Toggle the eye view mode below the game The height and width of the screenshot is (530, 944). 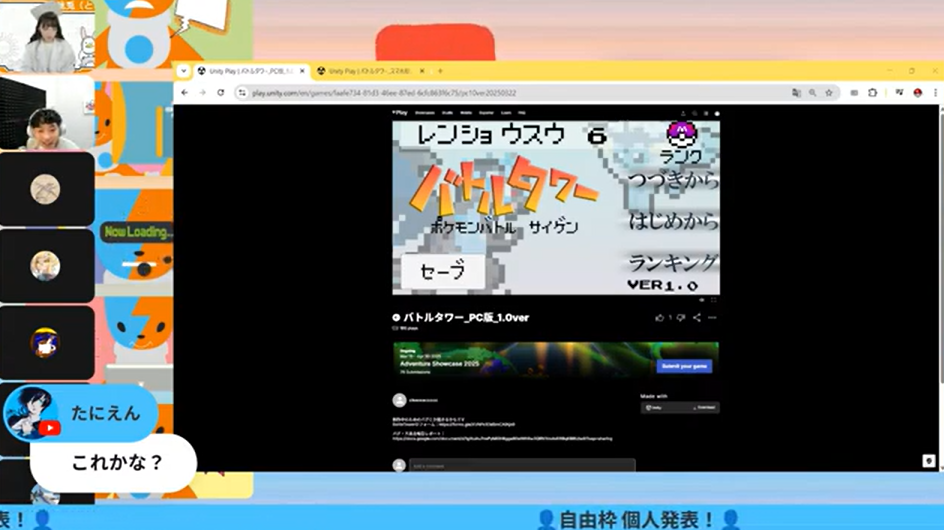(x=701, y=300)
